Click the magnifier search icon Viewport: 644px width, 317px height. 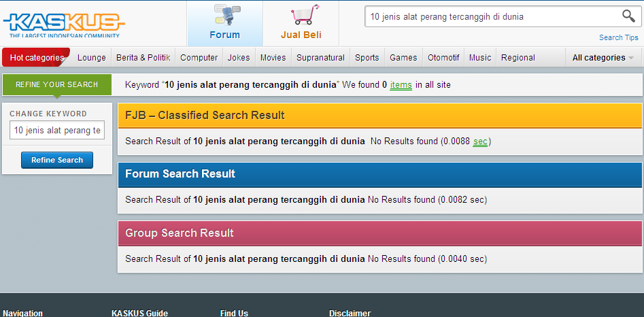click(x=628, y=16)
